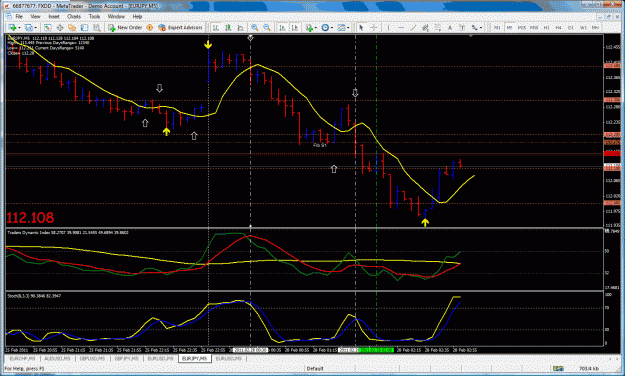Zoom in on the chart
This screenshot has width=625, height=376.
coord(254,28)
